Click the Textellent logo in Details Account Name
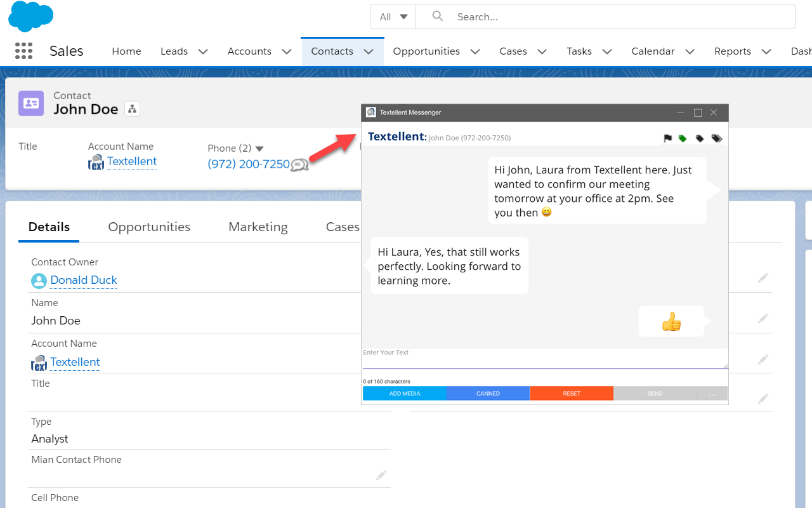This screenshot has width=812, height=508. coord(39,363)
